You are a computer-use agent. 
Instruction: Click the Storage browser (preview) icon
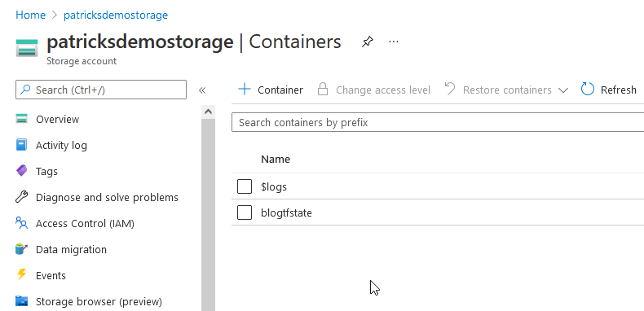[21, 301]
